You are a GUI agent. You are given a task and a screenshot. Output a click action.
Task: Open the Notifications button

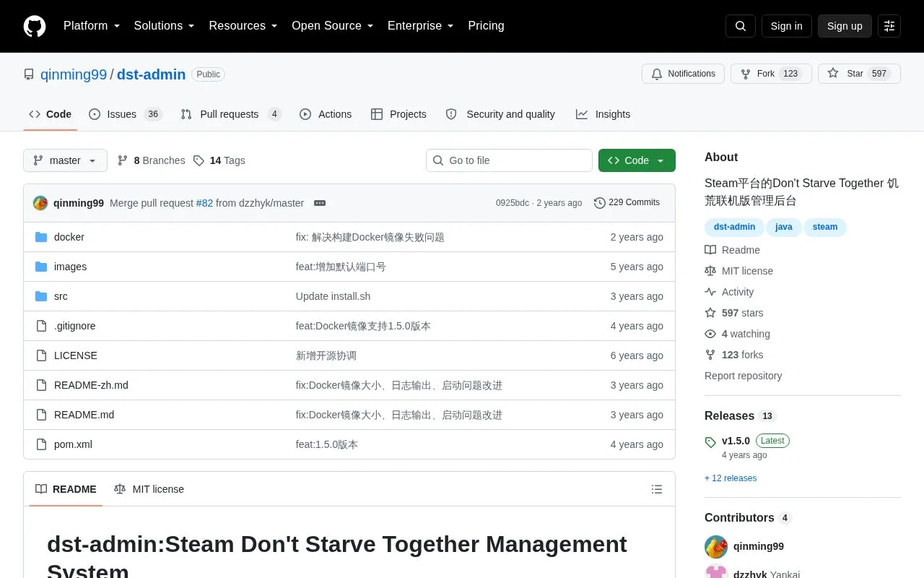[683, 74]
